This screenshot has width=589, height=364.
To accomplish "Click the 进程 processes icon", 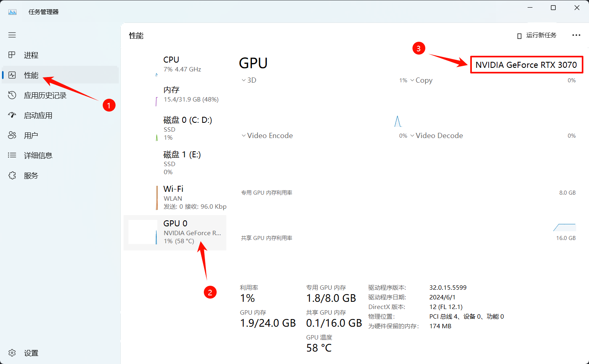I will [12, 55].
